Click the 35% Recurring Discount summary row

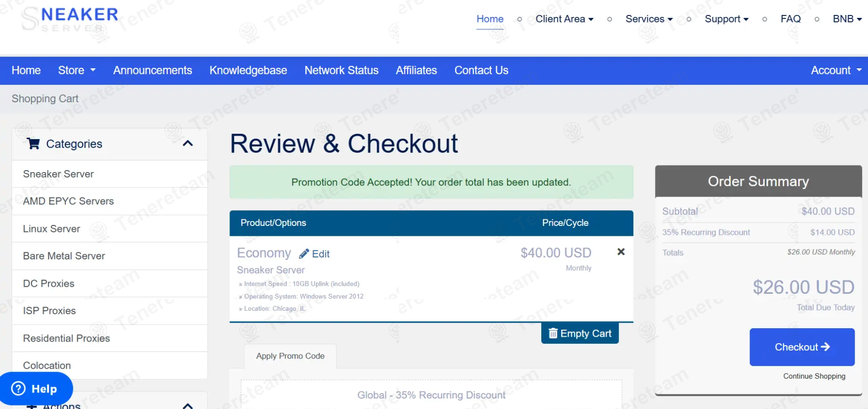pos(758,232)
